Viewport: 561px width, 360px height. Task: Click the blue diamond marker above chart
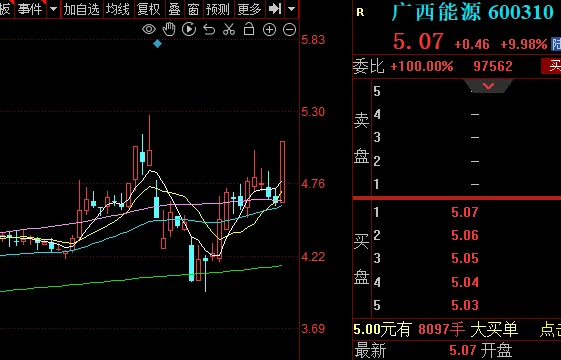point(157,44)
